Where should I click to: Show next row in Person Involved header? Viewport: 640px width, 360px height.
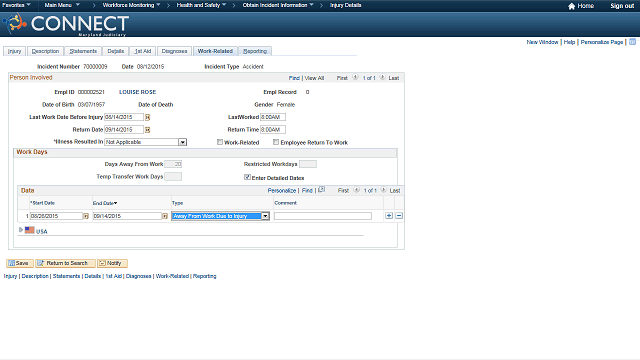(382, 77)
